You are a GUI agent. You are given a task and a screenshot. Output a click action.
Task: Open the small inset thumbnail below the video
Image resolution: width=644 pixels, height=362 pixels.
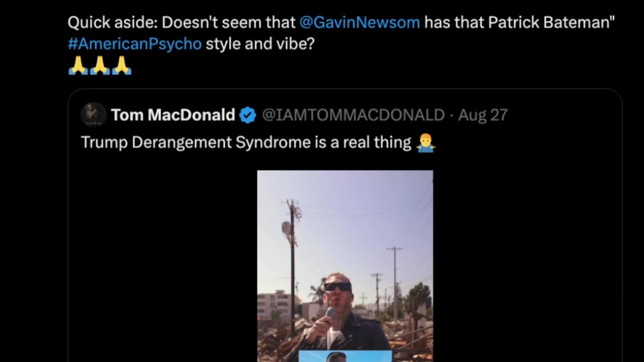(x=345, y=356)
